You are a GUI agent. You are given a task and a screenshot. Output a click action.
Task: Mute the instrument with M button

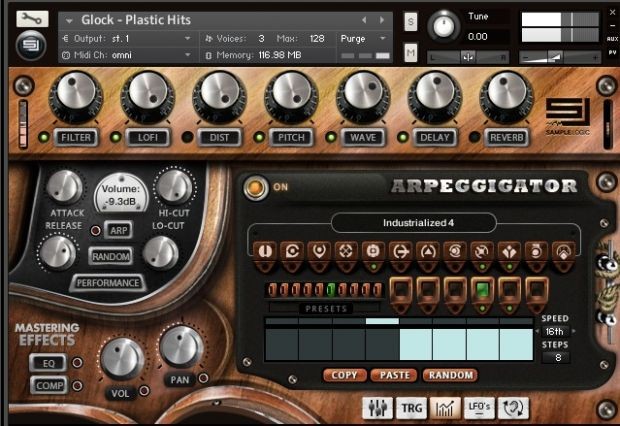coord(411,52)
